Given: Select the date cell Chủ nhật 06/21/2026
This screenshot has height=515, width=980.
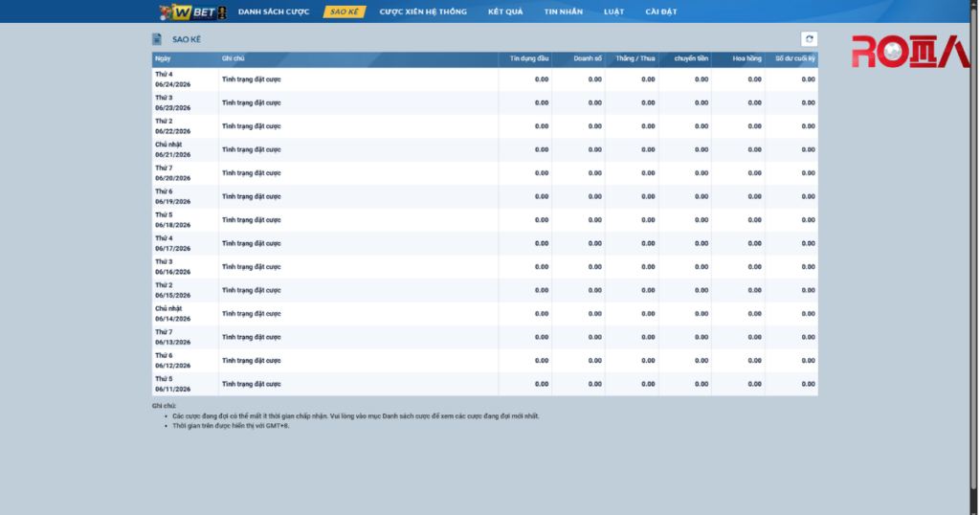Looking at the screenshot, I should (185, 150).
